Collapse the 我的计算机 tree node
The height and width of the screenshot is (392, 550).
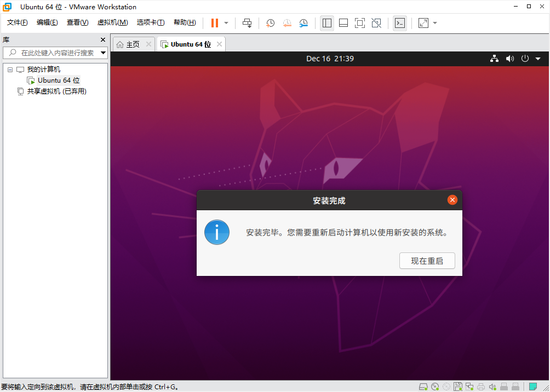pos(10,70)
